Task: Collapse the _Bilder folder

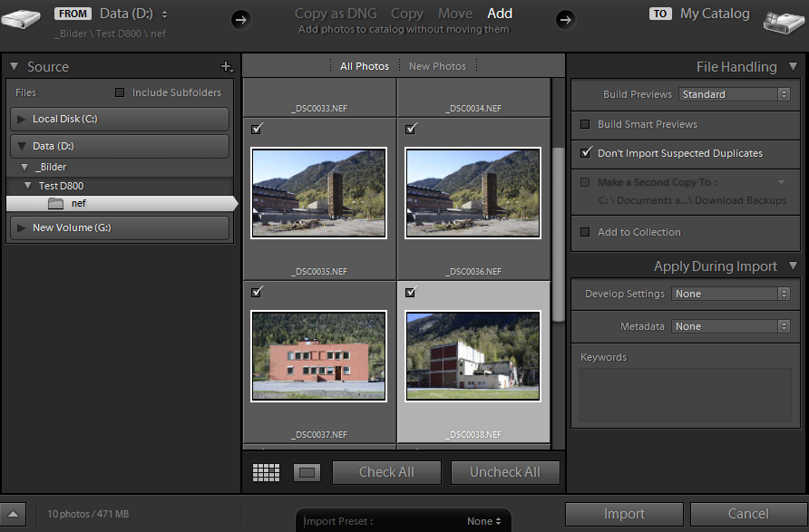Action: tap(24, 167)
